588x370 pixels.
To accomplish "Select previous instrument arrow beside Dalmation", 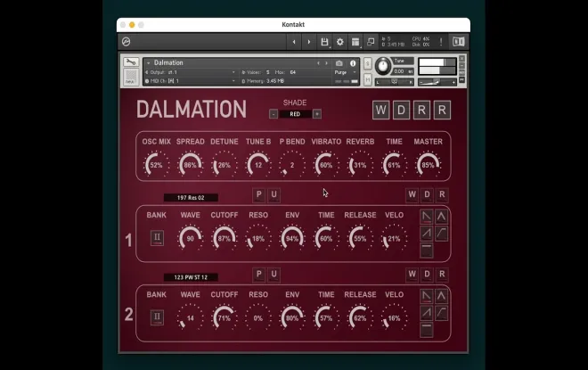I will coord(318,63).
